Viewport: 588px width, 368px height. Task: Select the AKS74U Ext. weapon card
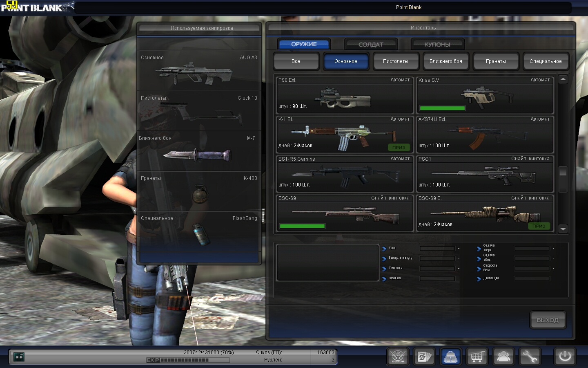click(x=485, y=135)
